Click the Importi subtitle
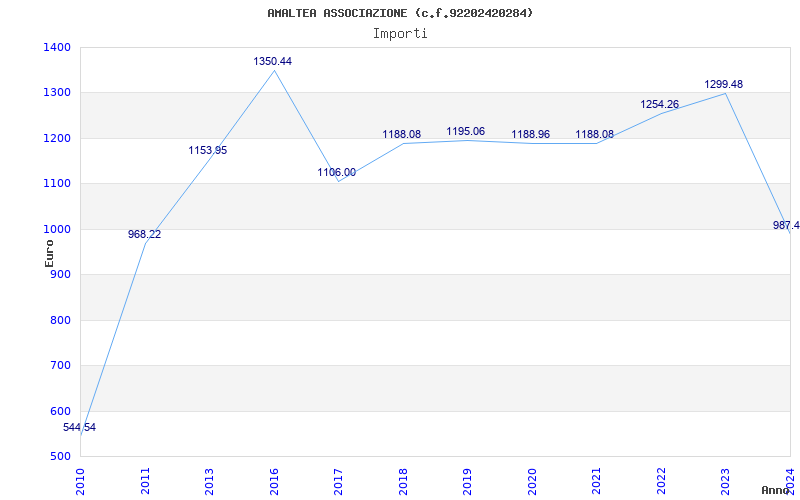 pyautogui.click(x=400, y=34)
